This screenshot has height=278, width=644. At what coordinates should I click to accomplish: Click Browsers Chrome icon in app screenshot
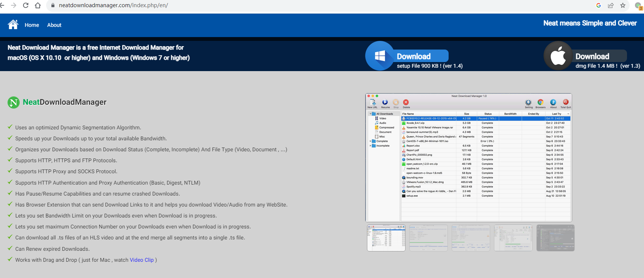coord(540,103)
